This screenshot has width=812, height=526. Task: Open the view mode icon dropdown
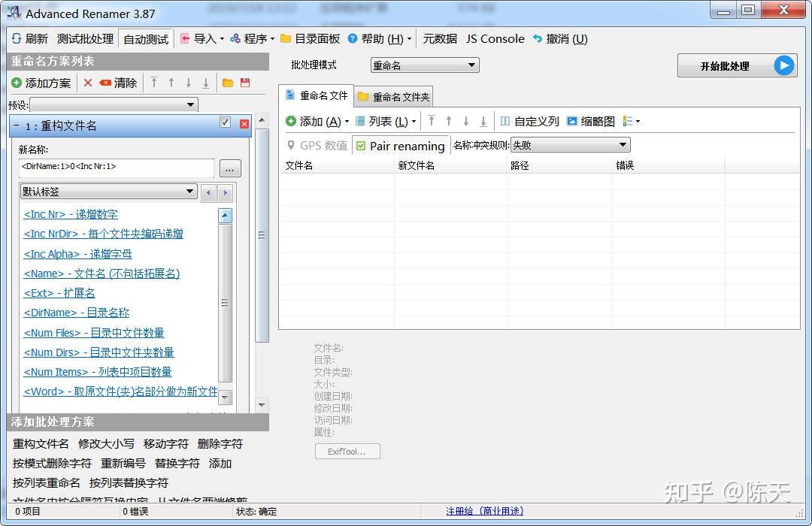coord(631,121)
